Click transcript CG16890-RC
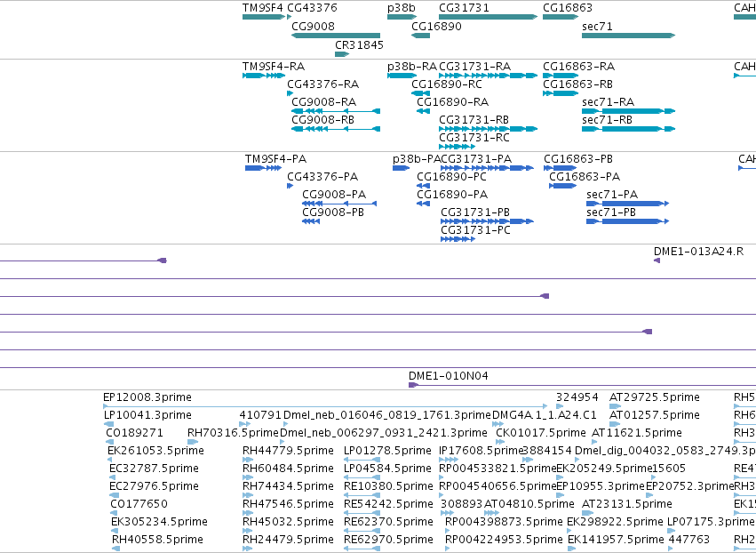Viewport: 756px width, 553px height. (447, 84)
